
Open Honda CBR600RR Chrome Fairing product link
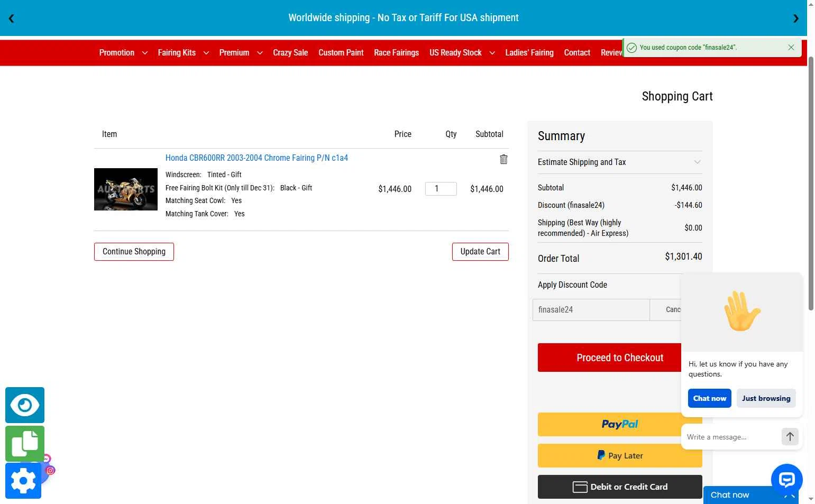click(x=257, y=158)
